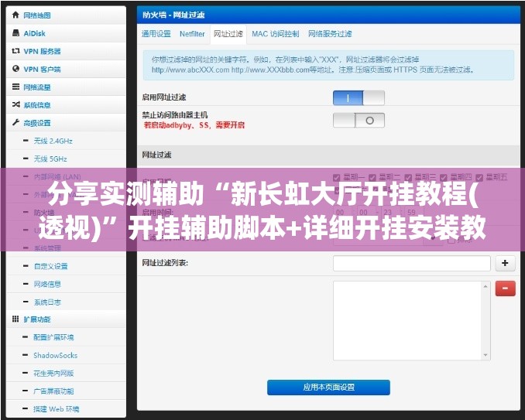Add entry with the plus button

(x=505, y=263)
